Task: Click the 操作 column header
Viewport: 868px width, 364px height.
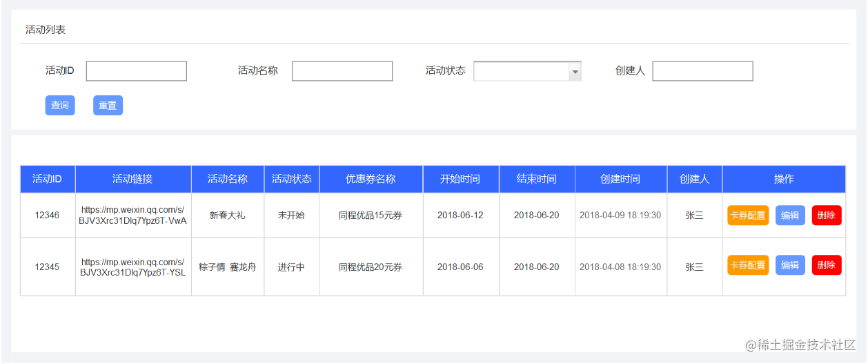Action: 784,179
